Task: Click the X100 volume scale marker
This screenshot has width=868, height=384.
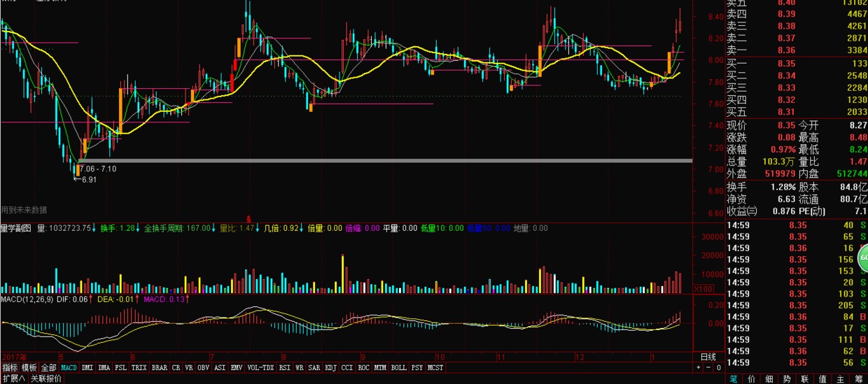Action: pyautogui.click(x=702, y=289)
